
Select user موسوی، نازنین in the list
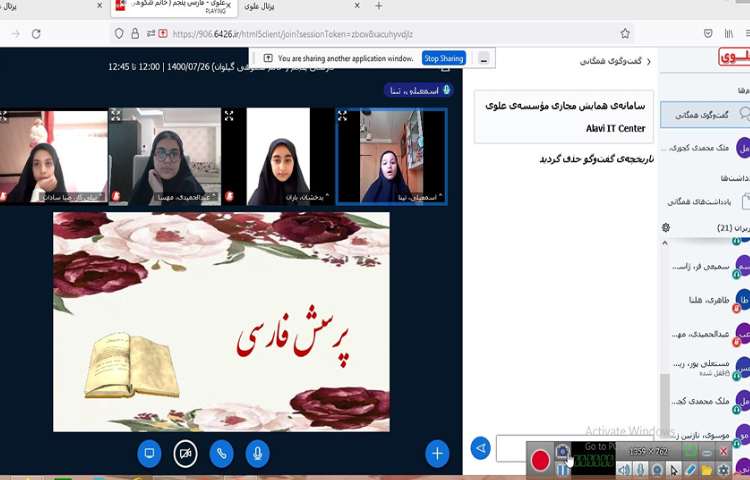coord(709,435)
